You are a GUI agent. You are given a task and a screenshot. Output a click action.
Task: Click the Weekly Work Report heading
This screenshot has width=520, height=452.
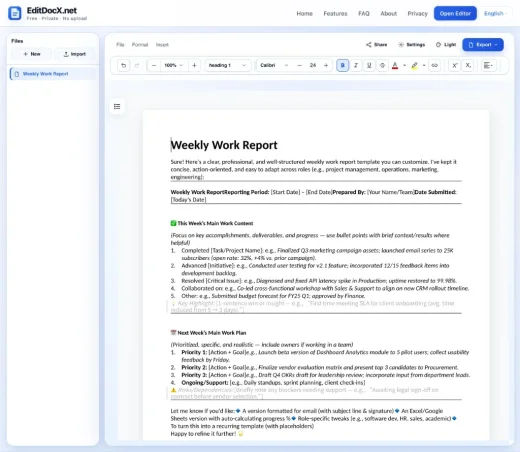pyautogui.click(x=224, y=145)
